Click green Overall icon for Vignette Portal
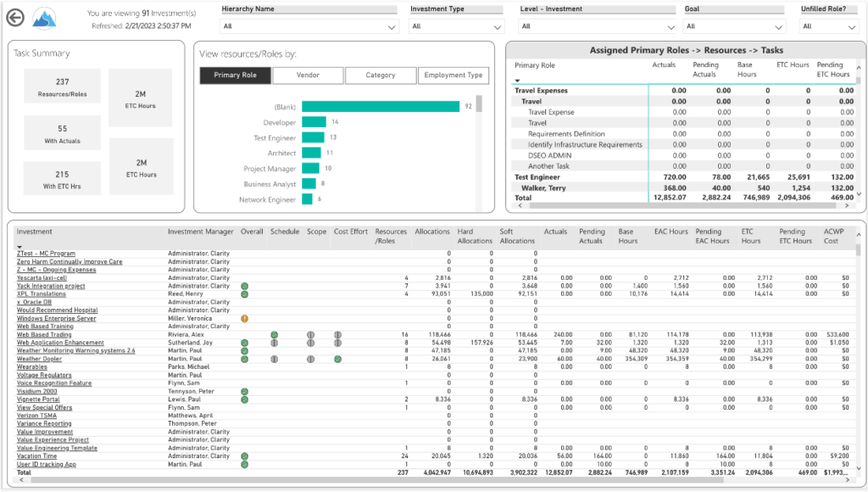868x492 pixels. point(245,400)
